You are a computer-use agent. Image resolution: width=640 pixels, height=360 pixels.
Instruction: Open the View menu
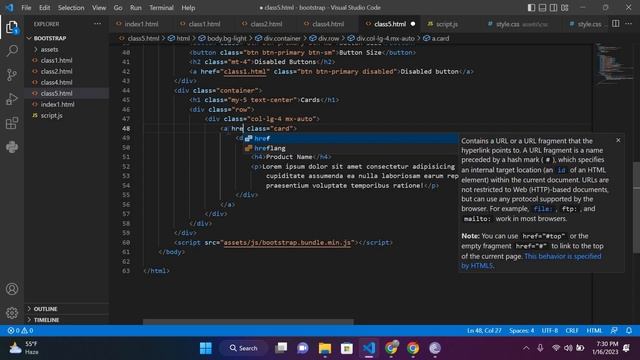click(x=99, y=8)
